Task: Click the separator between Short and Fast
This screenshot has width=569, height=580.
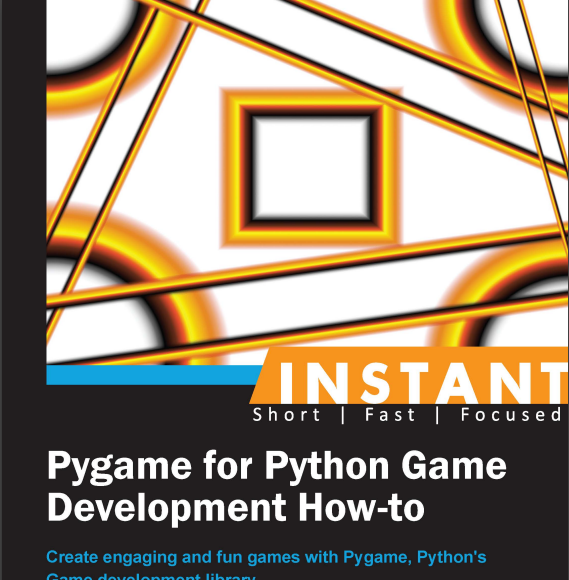Action: 344,415
